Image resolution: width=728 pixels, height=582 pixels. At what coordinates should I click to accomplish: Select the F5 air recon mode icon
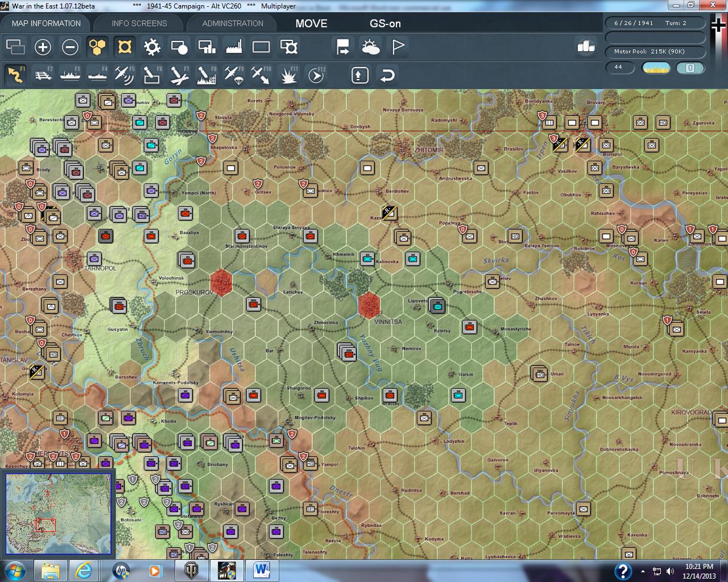tap(125, 75)
